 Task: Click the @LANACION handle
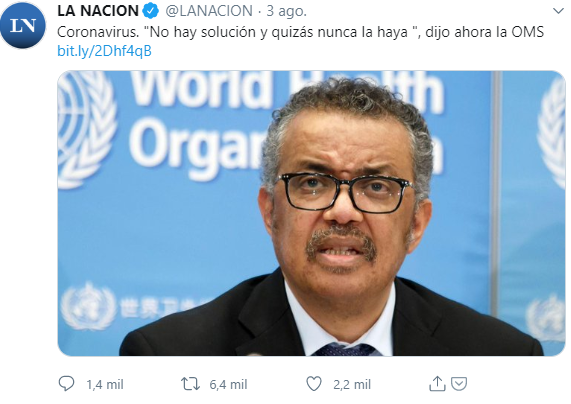(209, 11)
